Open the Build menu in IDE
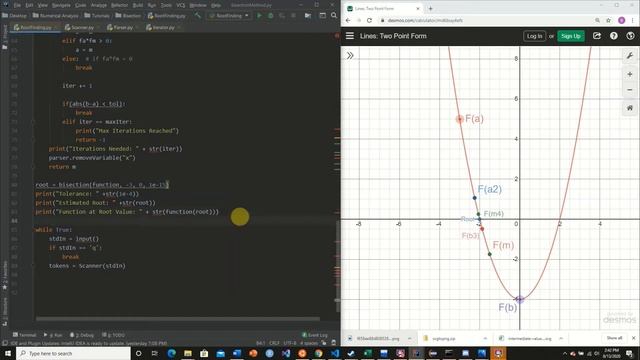The height and width of the screenshot is (360, 640). pos(138,5)
